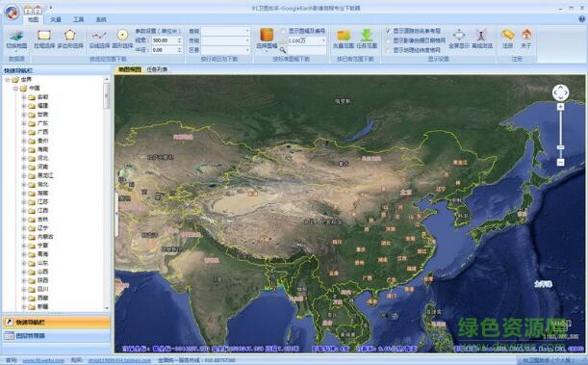
Task: Open the 区县 county dropdown
Action: (226, 50)
